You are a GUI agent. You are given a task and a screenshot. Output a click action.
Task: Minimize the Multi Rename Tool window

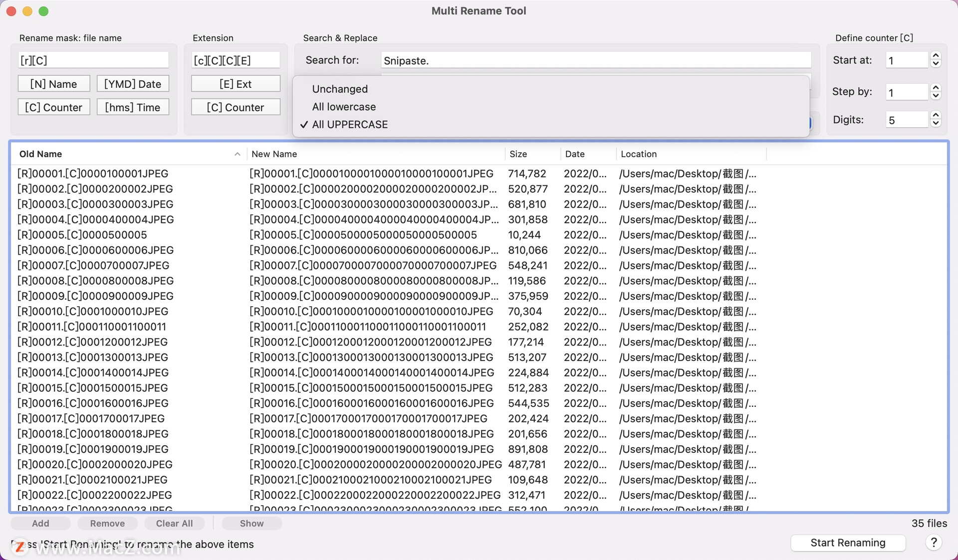coord(27,11)
